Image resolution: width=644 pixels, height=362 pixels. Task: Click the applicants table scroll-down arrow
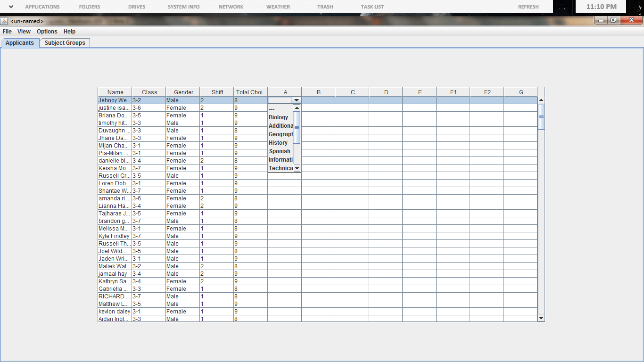[x=541, y=318]
